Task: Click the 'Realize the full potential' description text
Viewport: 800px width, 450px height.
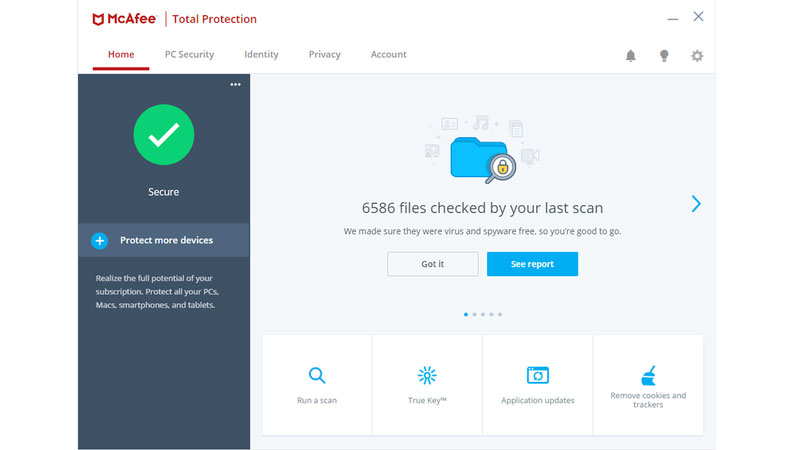Action: click(x=157, y=291)
